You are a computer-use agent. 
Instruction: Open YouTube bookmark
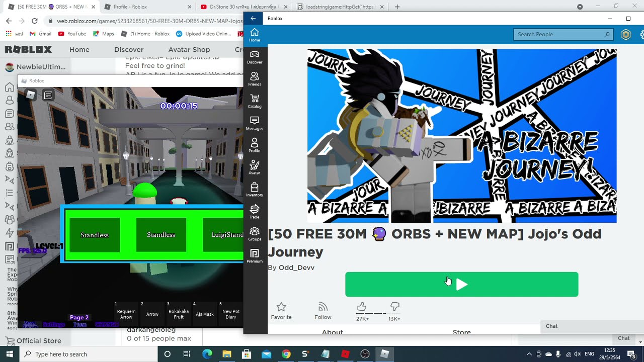(x=72, y=34)
